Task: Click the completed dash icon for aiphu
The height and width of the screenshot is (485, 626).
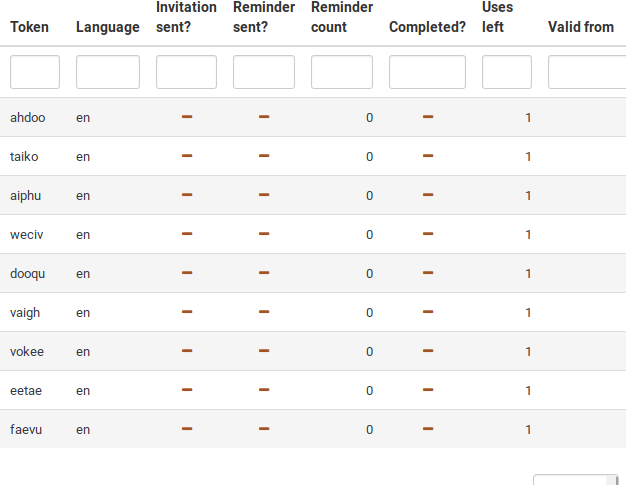Action: coord(428,195)
